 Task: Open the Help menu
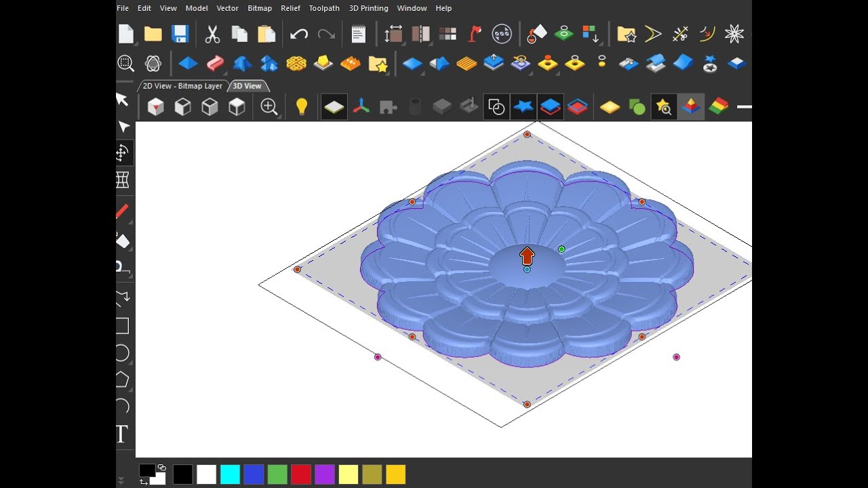[x=443, y=8]
